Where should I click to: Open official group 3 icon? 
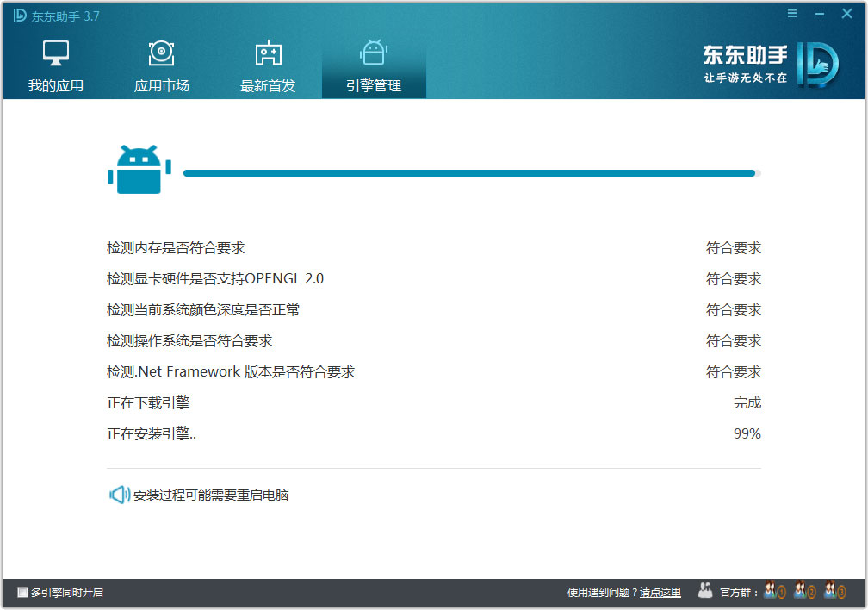pos(834,590)
